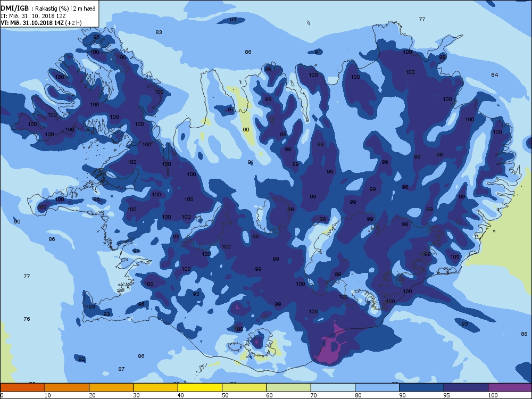Click the legend tick label '30'
Viewport: 532px width, 399px height.
pyautogui.click(x=136, y=395)
